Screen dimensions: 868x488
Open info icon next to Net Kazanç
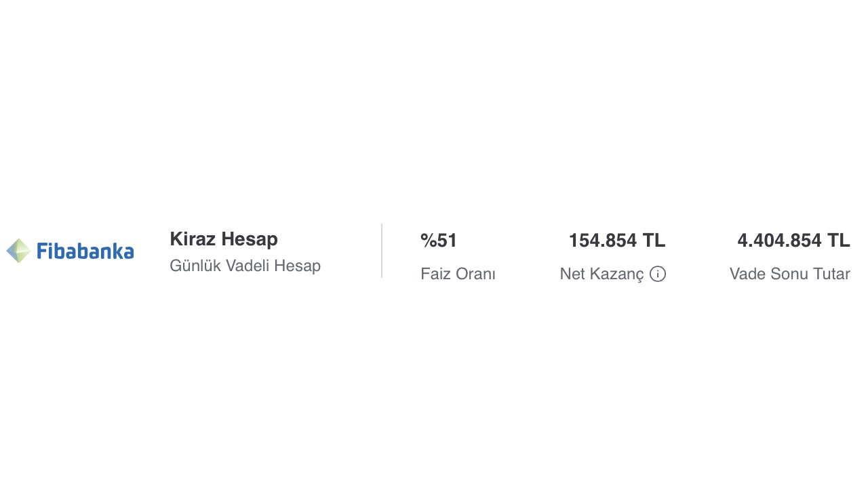pos(658,274)
